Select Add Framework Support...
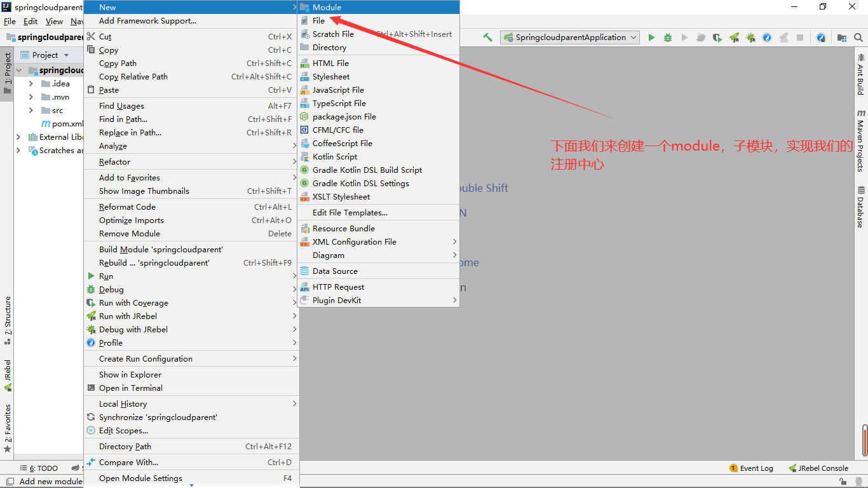868x488 pixels. pyautogui.click(x=191, y=21)
